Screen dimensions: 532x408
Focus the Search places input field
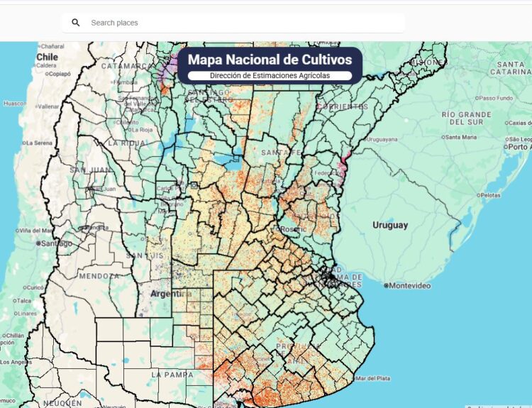[241, 23]
